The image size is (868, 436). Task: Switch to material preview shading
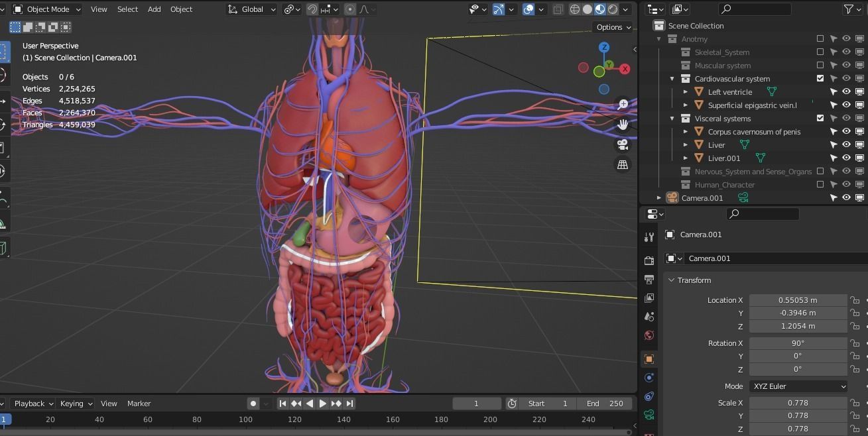point(600,9)
